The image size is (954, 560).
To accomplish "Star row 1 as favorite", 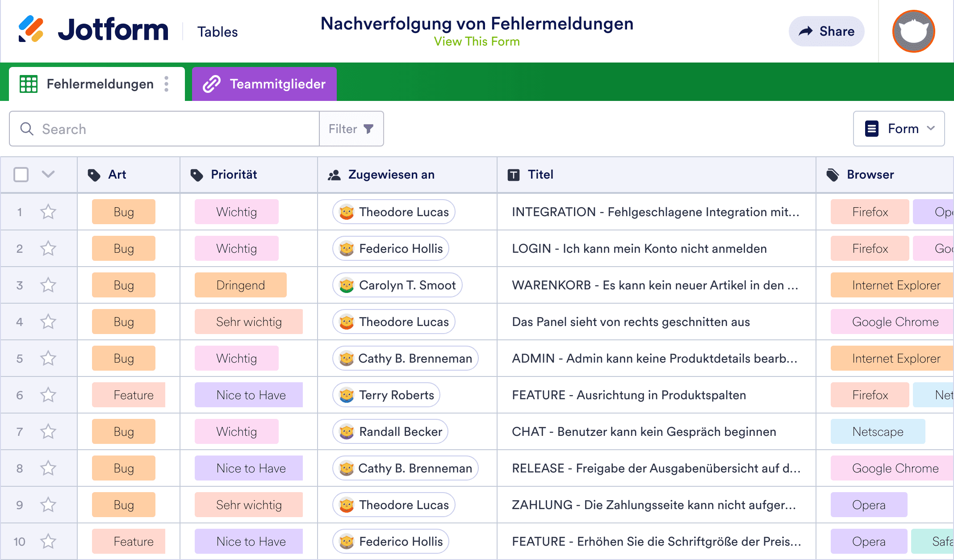I will click(x=48, y=212).
